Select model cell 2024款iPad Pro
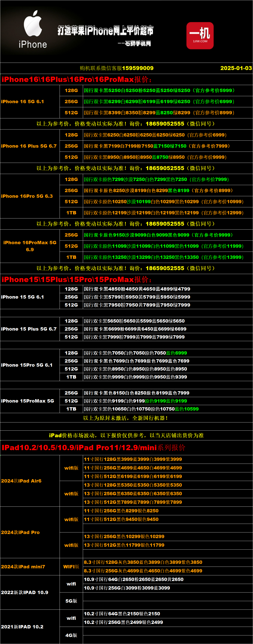 (30, 532)
